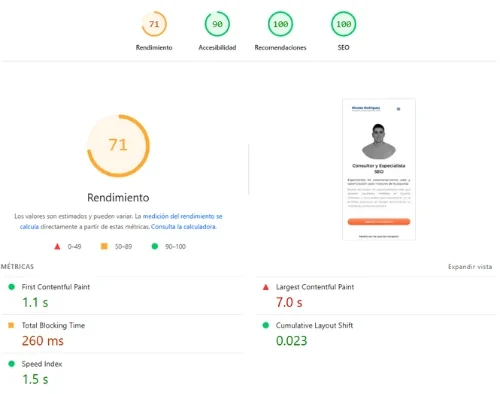Select the Rendimiento label under the top gauge
This screenshot has height=394, width=500.
click(x=154, y=48)
